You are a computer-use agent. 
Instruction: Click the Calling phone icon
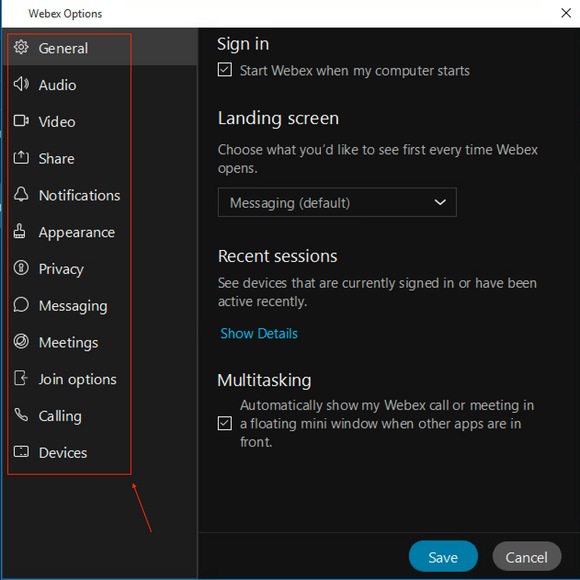tap(21, 415)
